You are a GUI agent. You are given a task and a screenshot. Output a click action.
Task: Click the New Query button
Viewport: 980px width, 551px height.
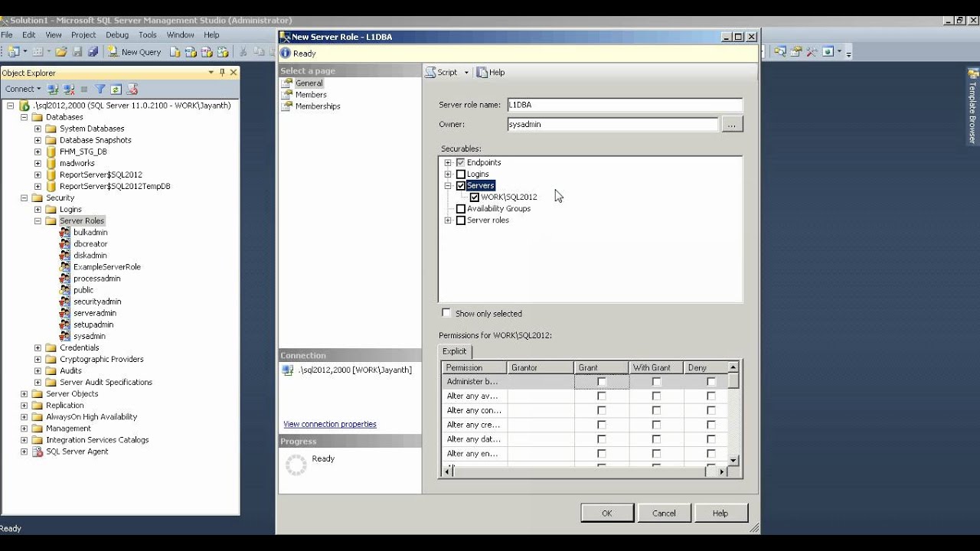135,52
